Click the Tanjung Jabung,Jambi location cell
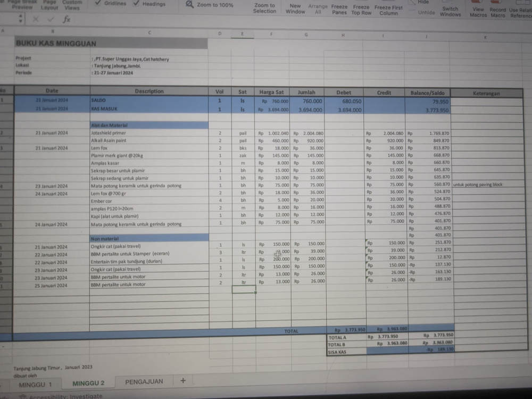The image size is (532, 399). coord(115,66)
